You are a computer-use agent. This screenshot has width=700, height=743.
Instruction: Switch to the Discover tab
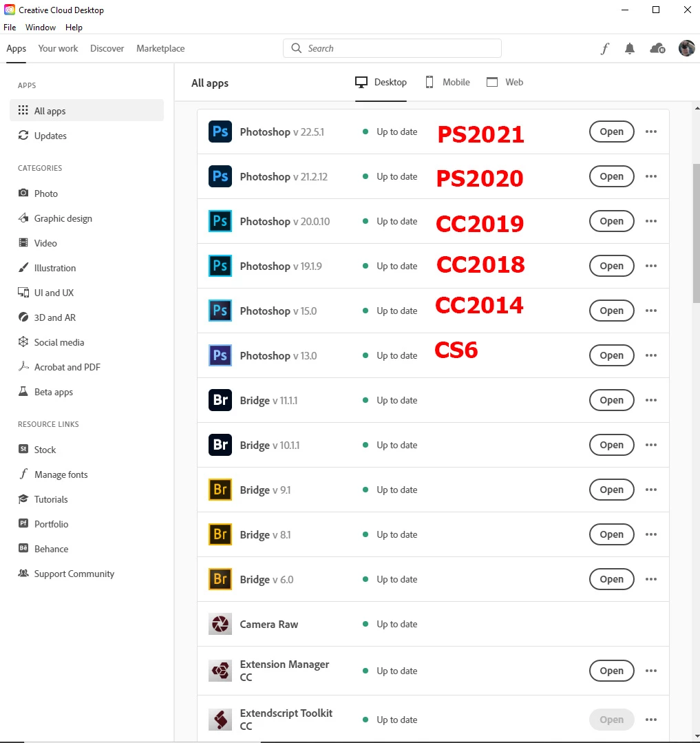tap(107, 48)
